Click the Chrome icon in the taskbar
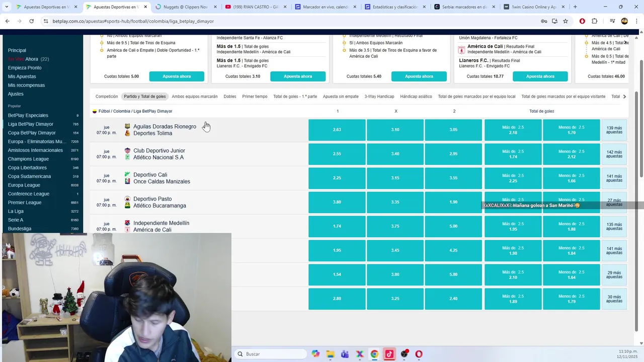The image size is (644, 362). click(374, 354)
